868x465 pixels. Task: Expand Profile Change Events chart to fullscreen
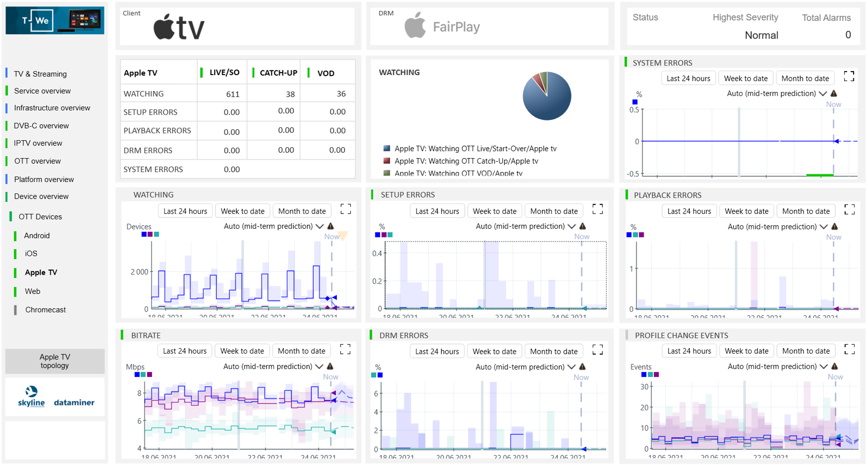[849, 349]
